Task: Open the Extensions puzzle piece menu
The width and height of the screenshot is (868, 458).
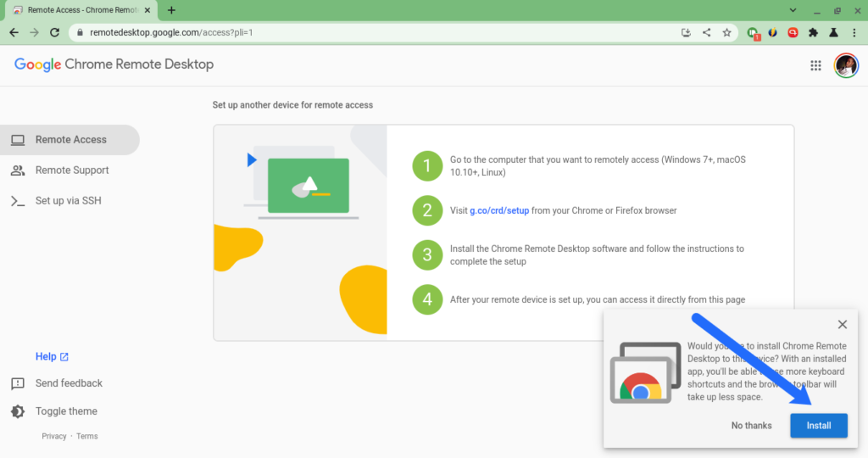Action: [813, 33]
